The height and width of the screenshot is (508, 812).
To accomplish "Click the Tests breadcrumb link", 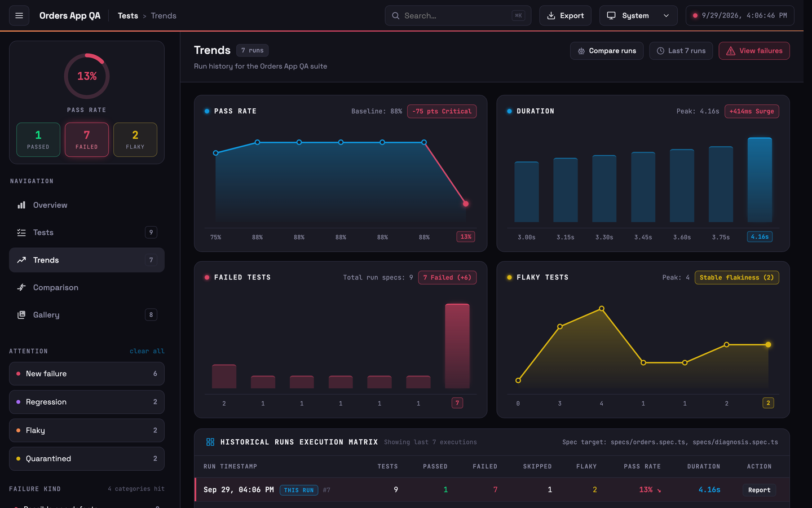I will [128, 16].
